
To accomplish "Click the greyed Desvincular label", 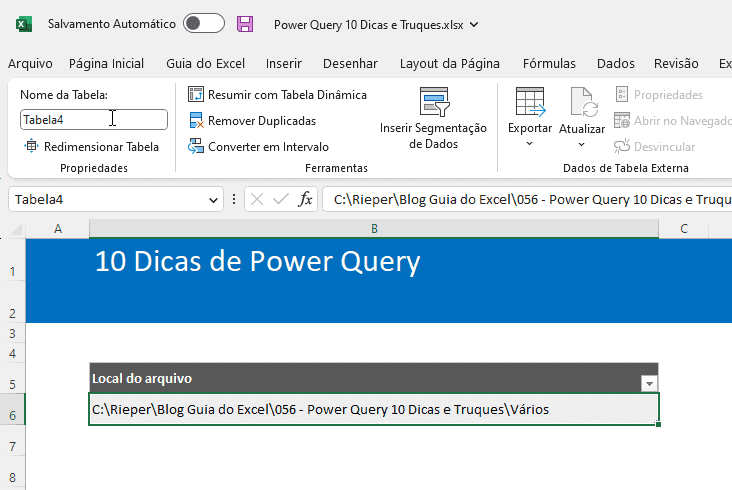I will (x=664, y=147).
